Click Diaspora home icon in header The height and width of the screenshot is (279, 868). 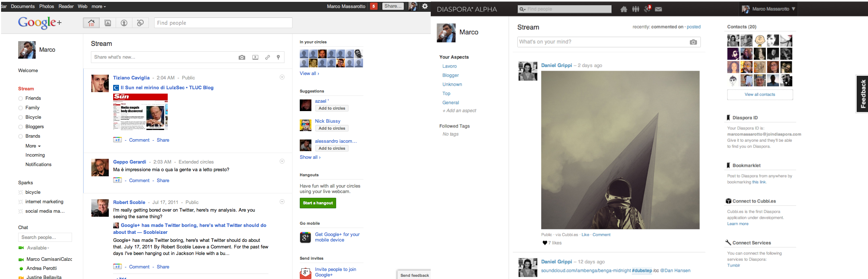pos(624,9)
